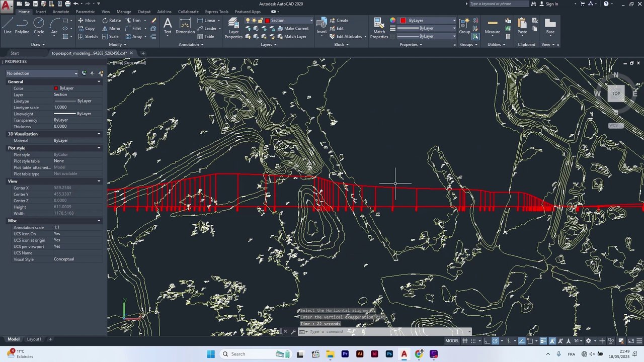Expand the Modify panel

(117, 44)
